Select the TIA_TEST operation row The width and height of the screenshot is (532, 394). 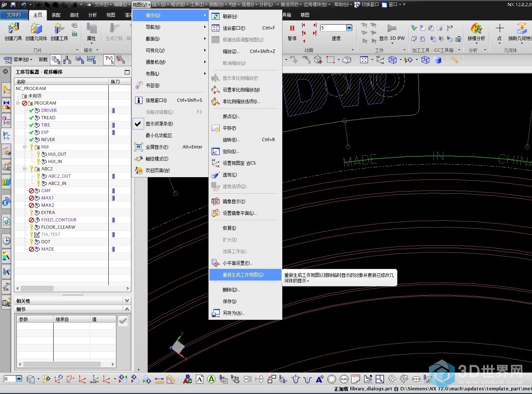(51, 235)
